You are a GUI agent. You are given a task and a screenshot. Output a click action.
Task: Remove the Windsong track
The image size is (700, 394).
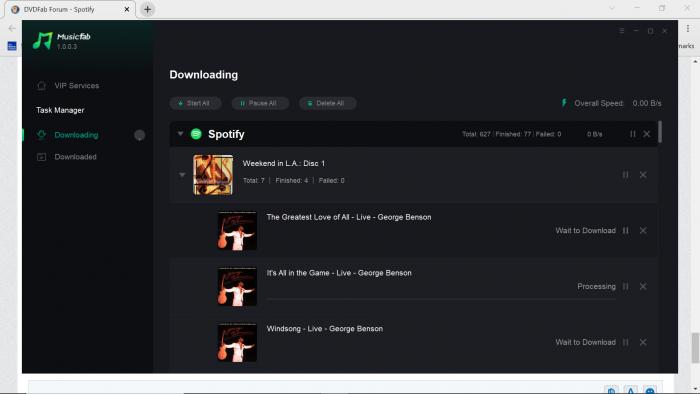643,342
